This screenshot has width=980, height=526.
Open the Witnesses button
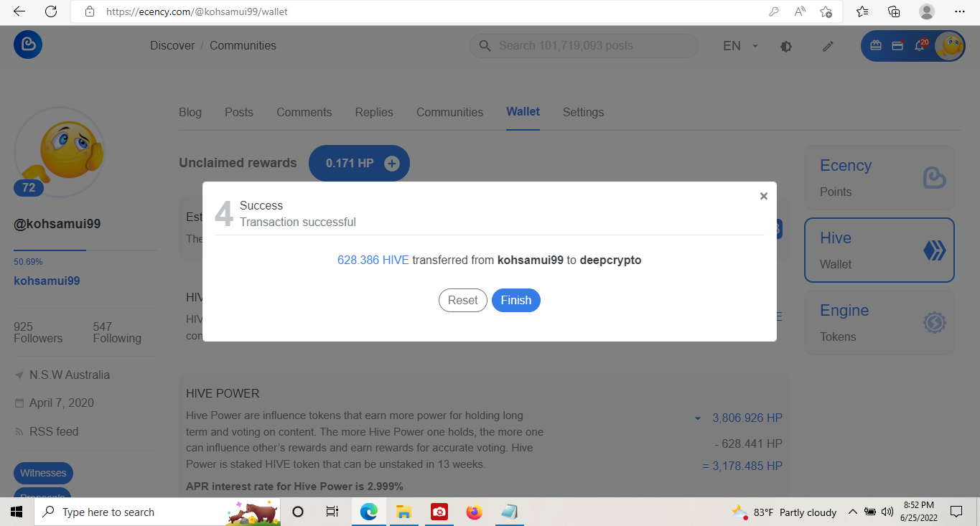pyautogui.click(x=43, y=473)
